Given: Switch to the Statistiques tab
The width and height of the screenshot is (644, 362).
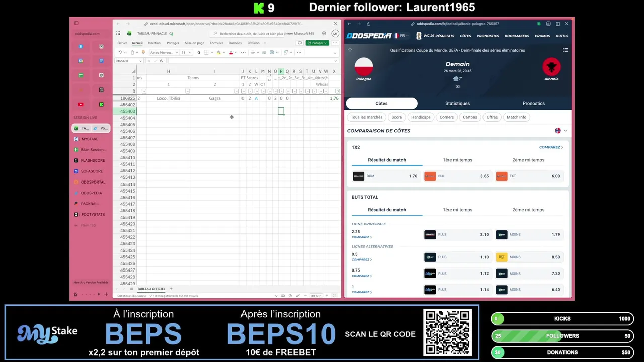Looking at the screenshot, I should (x=457, y=103).
